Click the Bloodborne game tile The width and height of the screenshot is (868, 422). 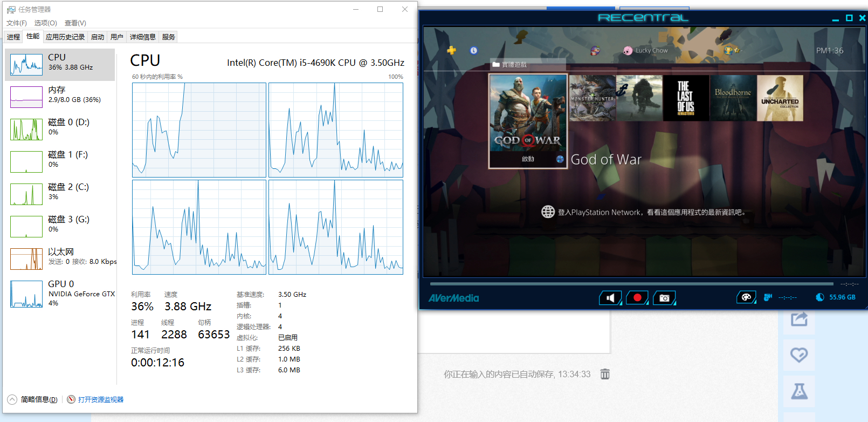tap(733, 98)
